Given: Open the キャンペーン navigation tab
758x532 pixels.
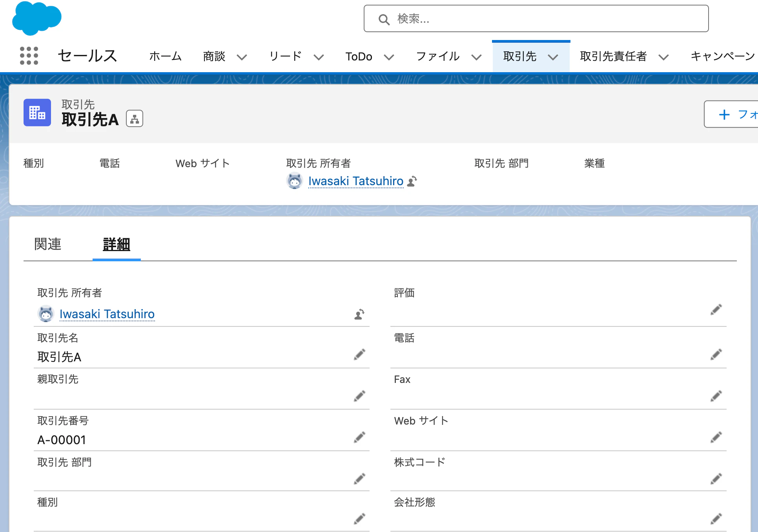Looking at the screenshot, I should pos(723,56).
